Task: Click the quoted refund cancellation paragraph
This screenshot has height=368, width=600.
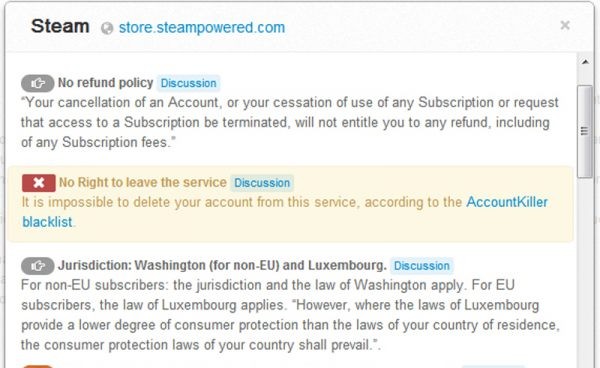Action: tap(290, 122)
